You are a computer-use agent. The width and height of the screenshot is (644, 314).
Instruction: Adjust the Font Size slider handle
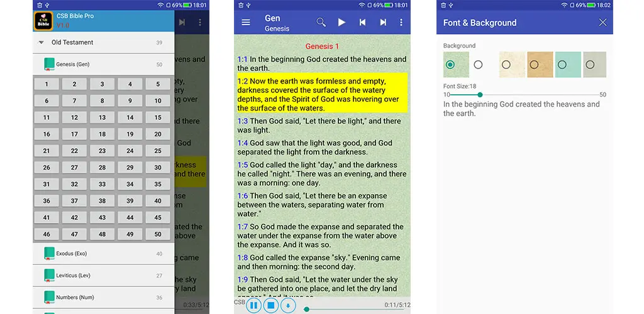point(480,95)
